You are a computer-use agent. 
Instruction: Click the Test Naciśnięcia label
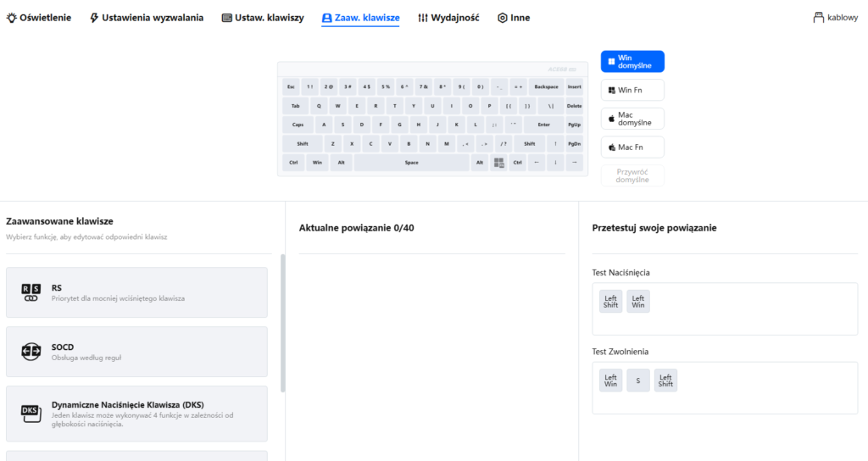click(620, 272)
